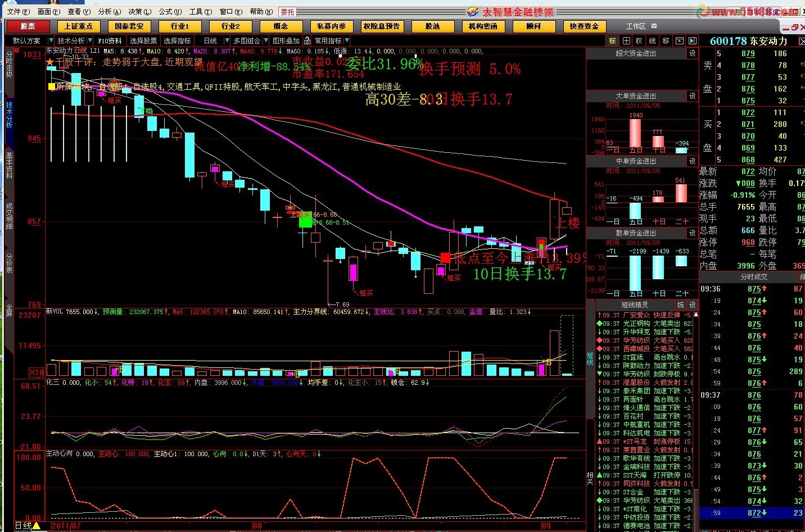
Task: Click the 选择指标 toolbar item
Action: click(x=178, y=41)
